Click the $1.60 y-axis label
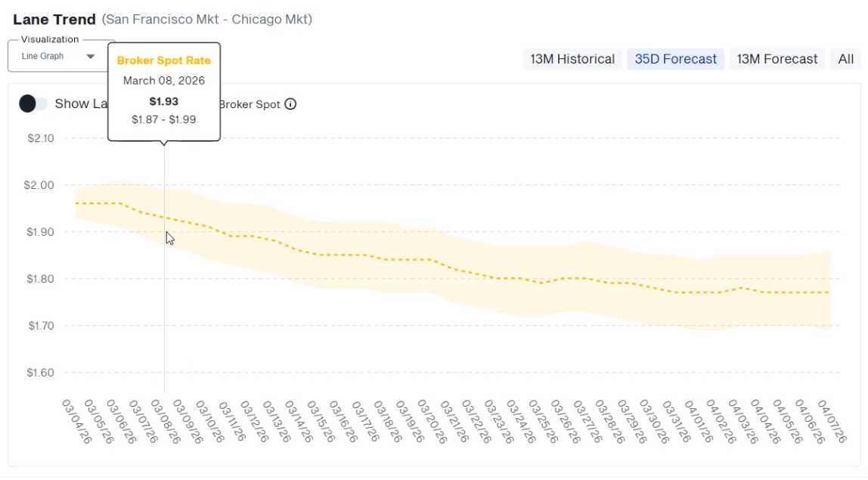868x480 pixels. (40, 373)
